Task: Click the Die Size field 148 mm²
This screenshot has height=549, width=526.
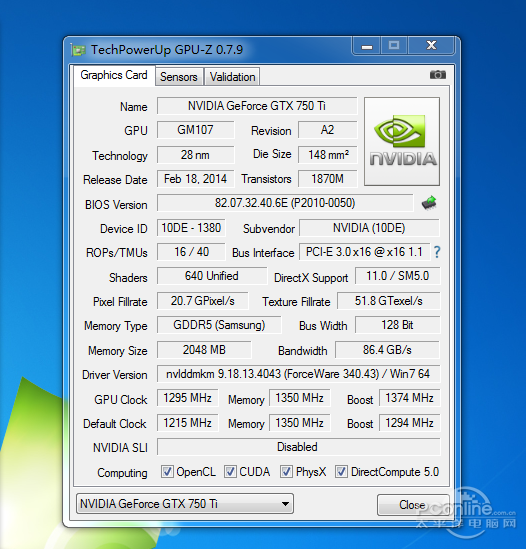Action: (x=327, y=155)
